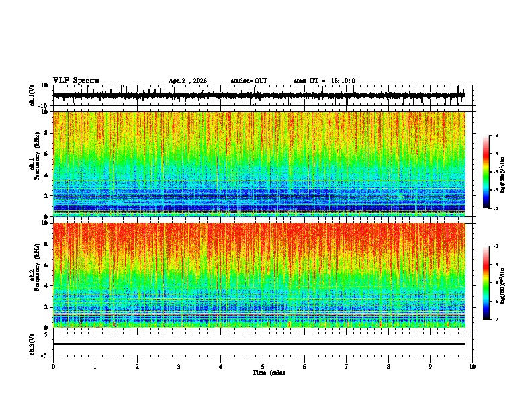The width and height of the screenshot is (532, 411).
Task: Click the "ch.1(V)" waveform axis label
Action: (x=32, y=95)
